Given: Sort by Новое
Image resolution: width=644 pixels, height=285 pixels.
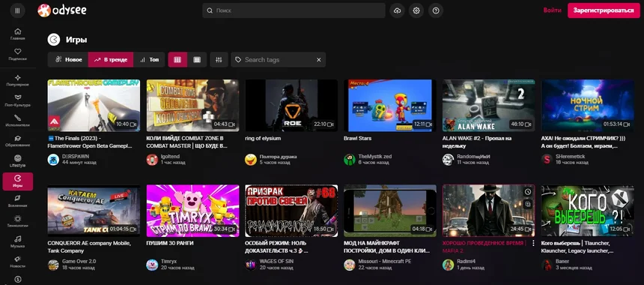Looking at the screenshot, I should pos(68,60).
